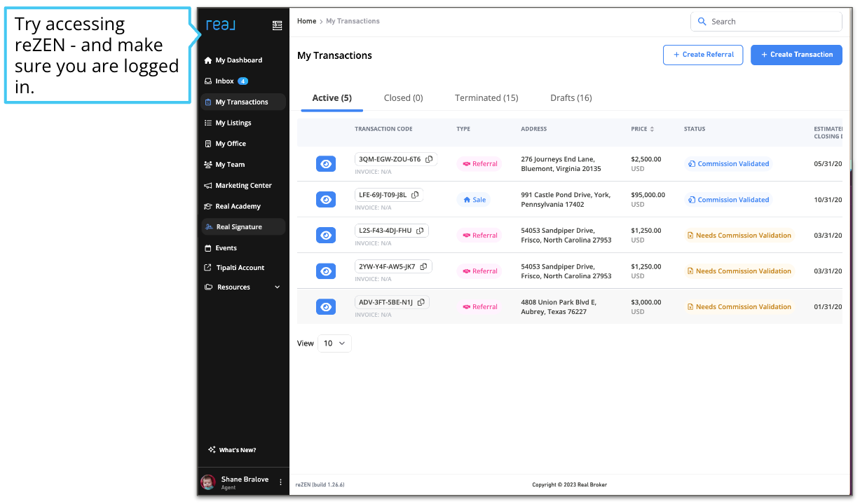Click Referral tag for Bluemont address
860x504 pixels.
479,164
